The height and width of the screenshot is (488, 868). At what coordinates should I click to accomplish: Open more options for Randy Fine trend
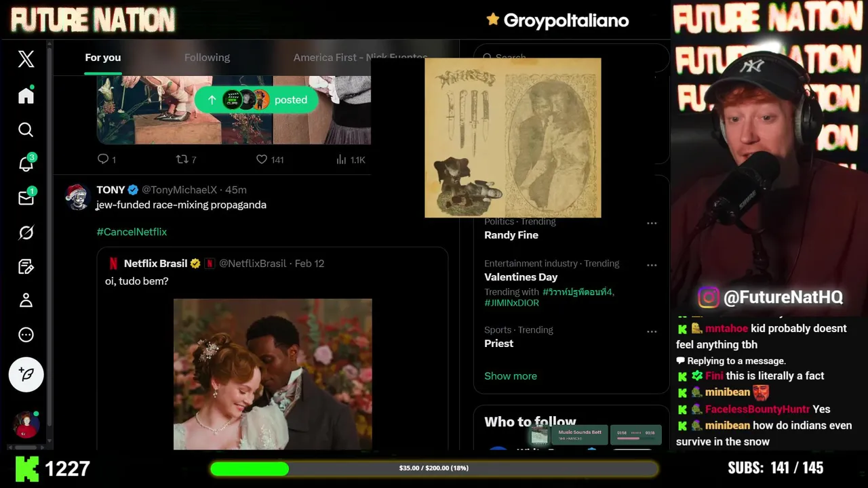click(x=652, y=223)
